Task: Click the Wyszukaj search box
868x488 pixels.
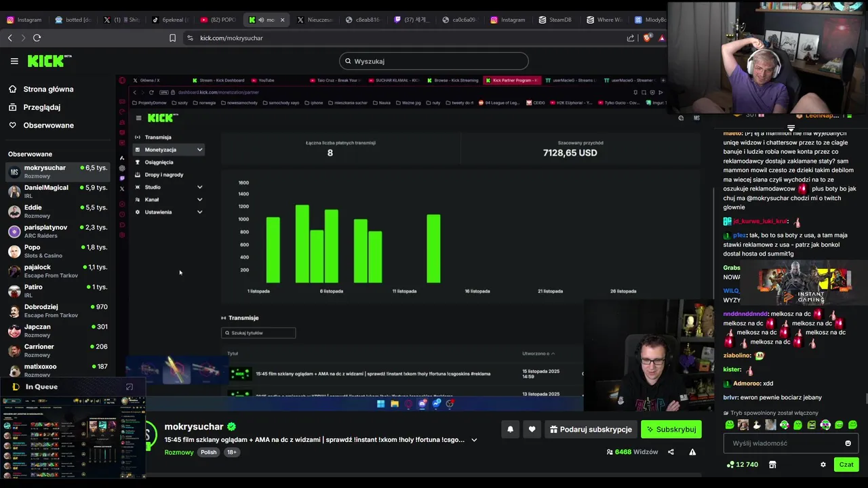Action: click(x=434, y=61)
